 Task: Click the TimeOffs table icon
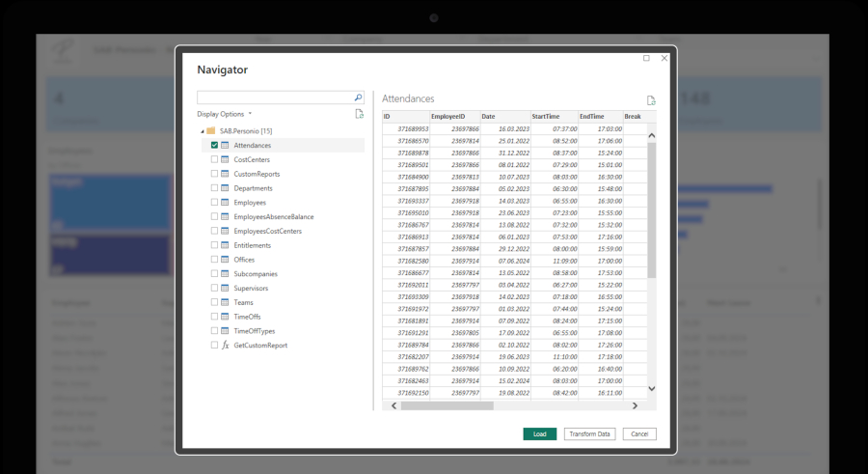point(225,317)
